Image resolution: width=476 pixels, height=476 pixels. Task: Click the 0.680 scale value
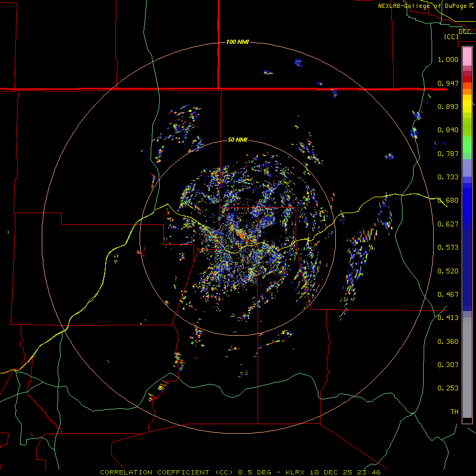click(x=448, y=200)
